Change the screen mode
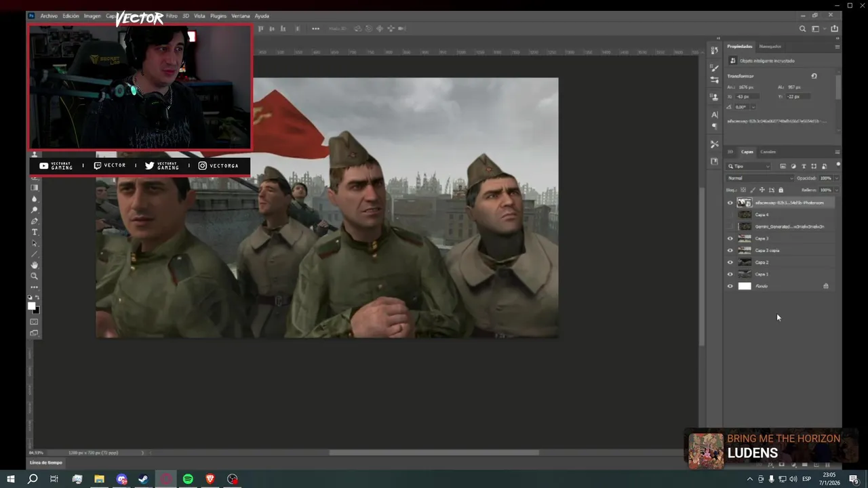 (x=35, y=333)
